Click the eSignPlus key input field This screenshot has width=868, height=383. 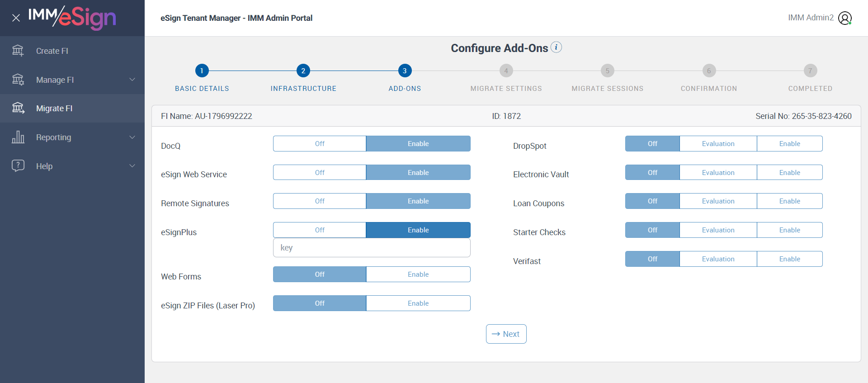pyautogui.click(x=372, y=248)
